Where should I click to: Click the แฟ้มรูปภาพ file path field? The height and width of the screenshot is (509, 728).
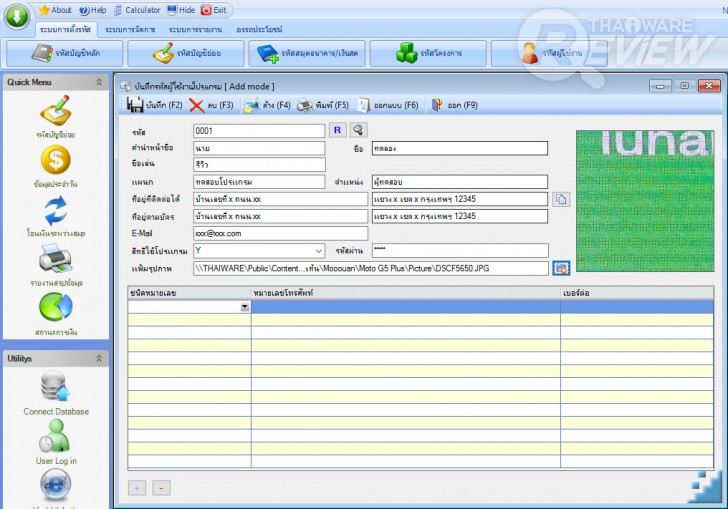[370, 268]
